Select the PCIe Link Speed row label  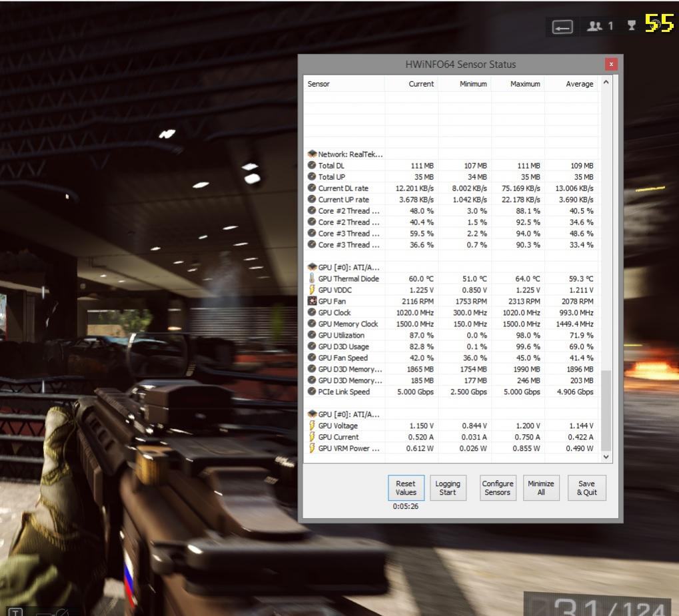coord(344,392)
